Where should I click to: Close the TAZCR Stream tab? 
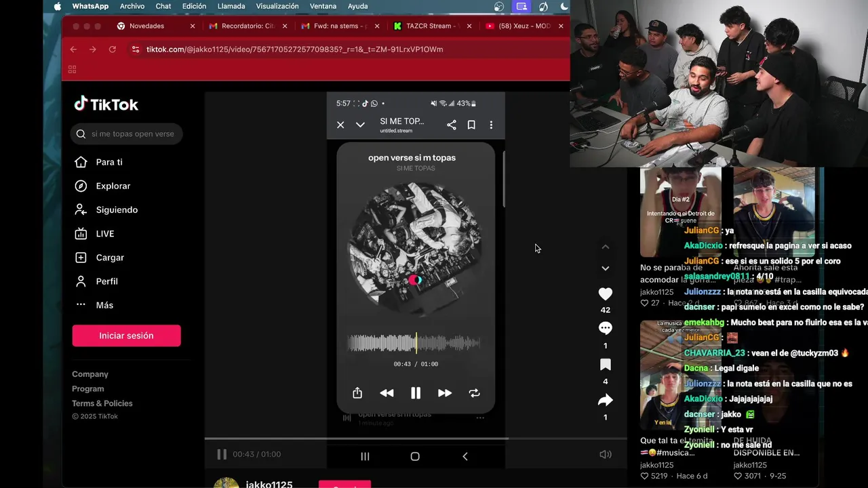pos(469,26)
